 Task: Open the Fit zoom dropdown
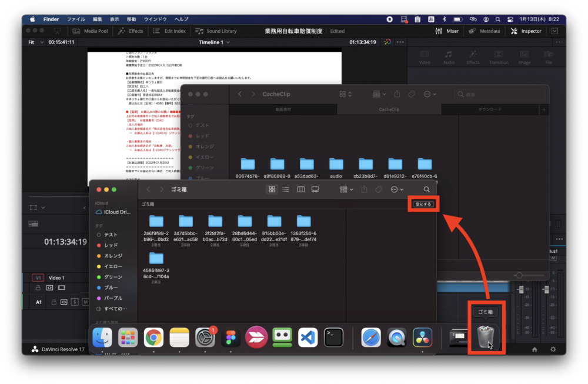(36, 42)
